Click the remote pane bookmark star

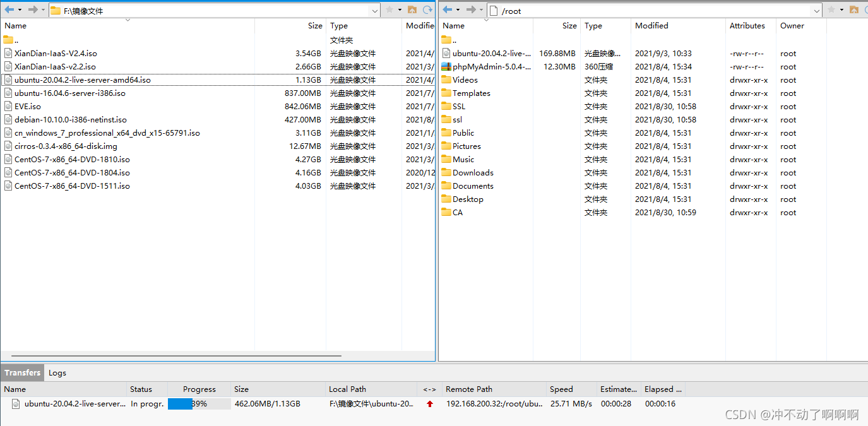coord(831,9)
